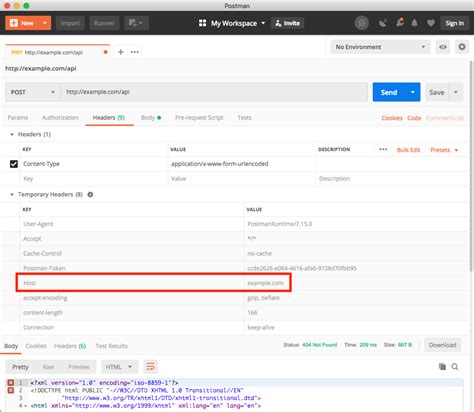
Task: Switch to the Test Results tab
Action: (x=111, y=346)
